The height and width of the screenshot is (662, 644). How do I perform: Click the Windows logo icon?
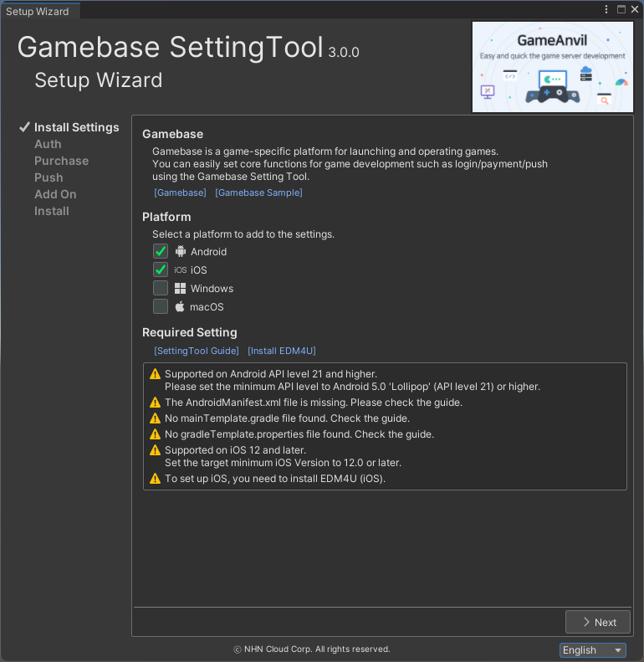180,289
